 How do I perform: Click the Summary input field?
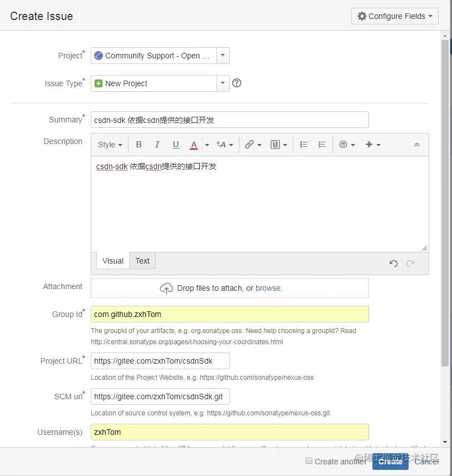point(230,120)
